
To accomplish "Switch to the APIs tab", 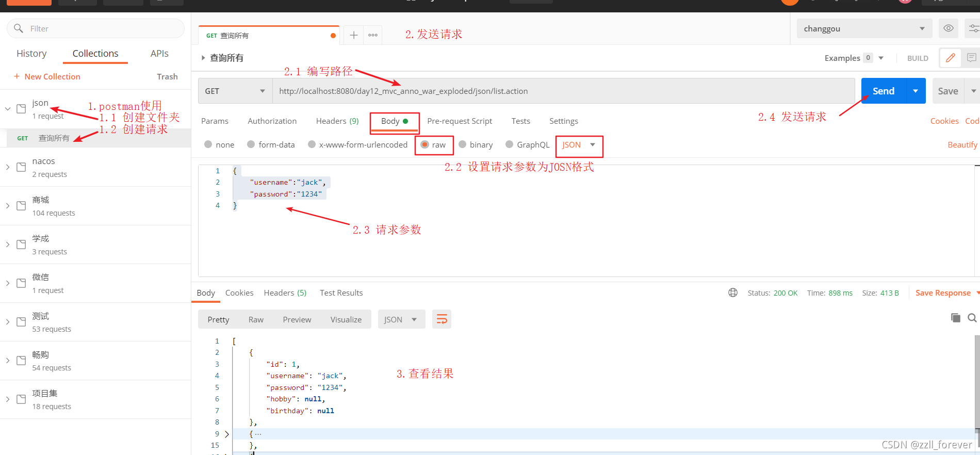I will [x=159, y=53].
